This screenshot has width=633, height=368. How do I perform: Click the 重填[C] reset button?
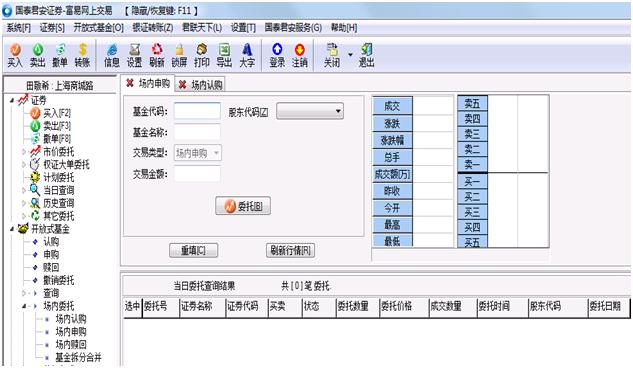193,251
